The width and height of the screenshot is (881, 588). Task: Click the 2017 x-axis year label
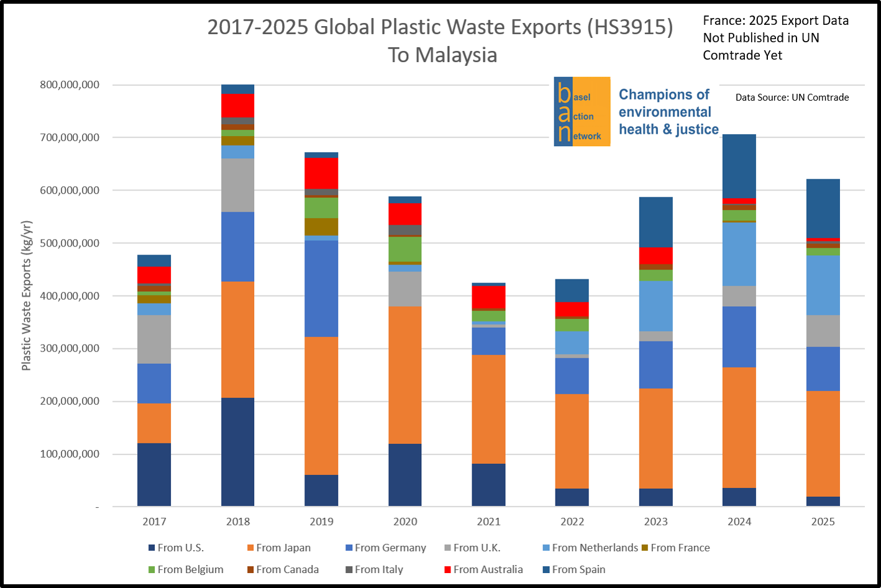pos(154,522)
